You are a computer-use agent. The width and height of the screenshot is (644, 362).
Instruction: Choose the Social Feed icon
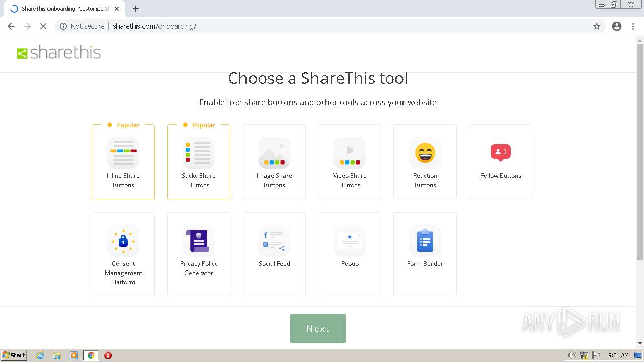[x=274, y=241]
